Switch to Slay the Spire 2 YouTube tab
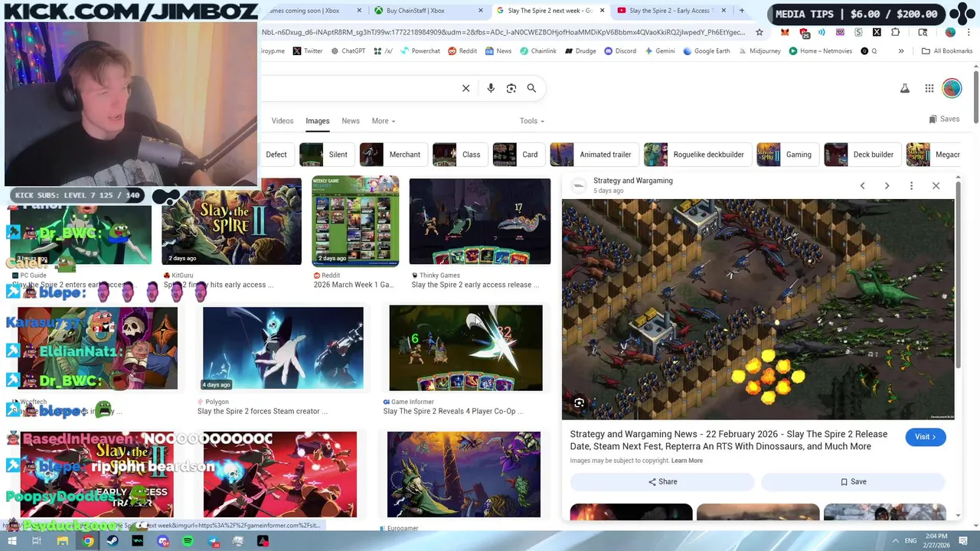Image resolution: width=980 pixels, height=551 pixels. [x=670, y=11]
